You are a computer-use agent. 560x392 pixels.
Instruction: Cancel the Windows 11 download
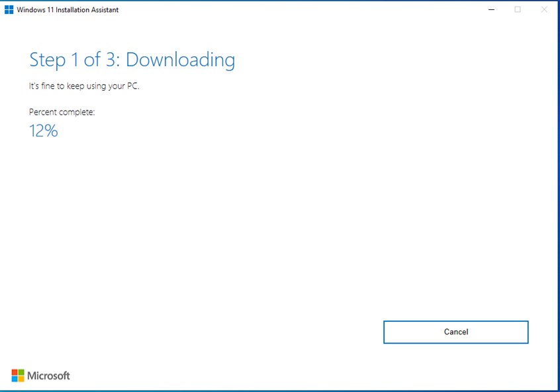[455, 332]
